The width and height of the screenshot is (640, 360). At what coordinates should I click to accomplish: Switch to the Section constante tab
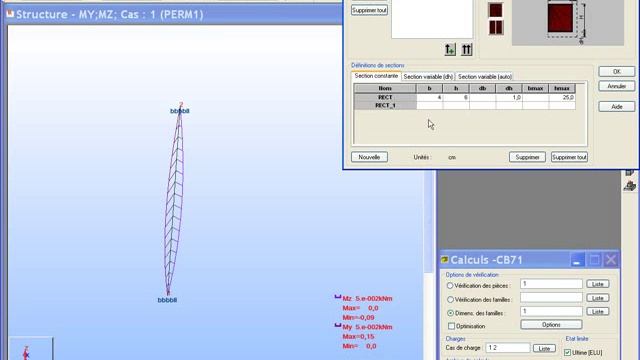[x=376, y=76]
